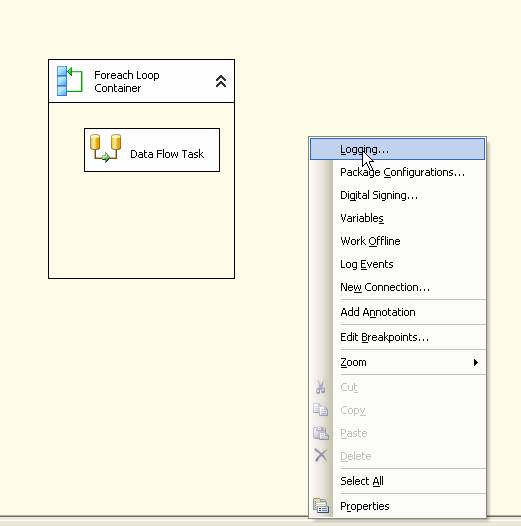The height and width of the screenshot is (526, 521).
Task: Click the Properties icon in menu
Action: [321, 506]
